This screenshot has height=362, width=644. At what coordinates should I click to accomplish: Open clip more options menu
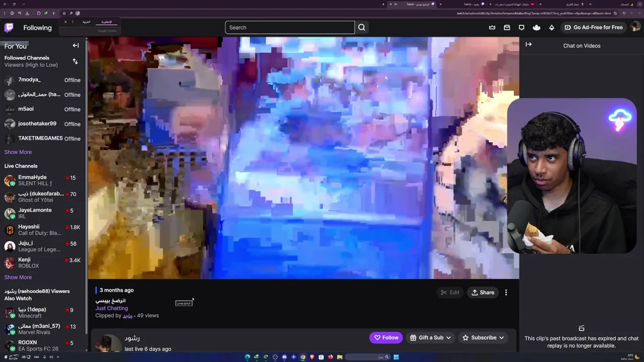pyautogui.click(x=506, y=293)
